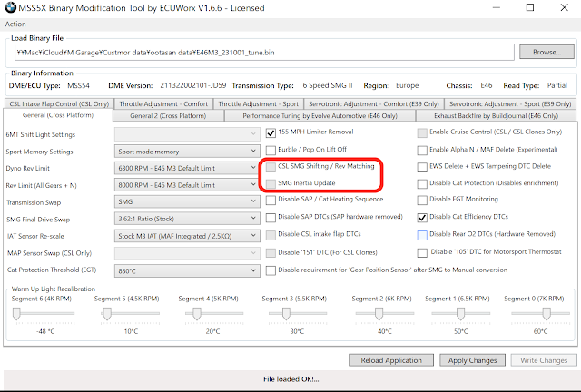Expand Rev Limit (All Gears + N) dropdown
The image size is (581, 392).
(x=187, y=185)
